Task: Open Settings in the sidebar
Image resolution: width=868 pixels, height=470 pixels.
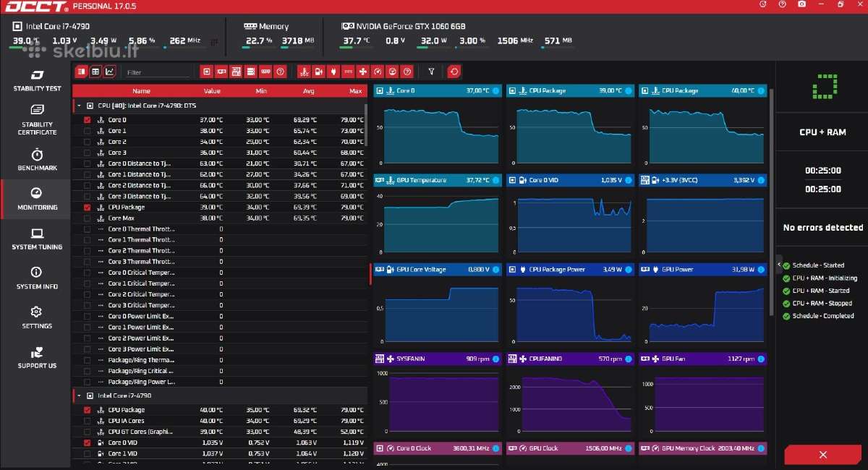Action: pos(37,318)
